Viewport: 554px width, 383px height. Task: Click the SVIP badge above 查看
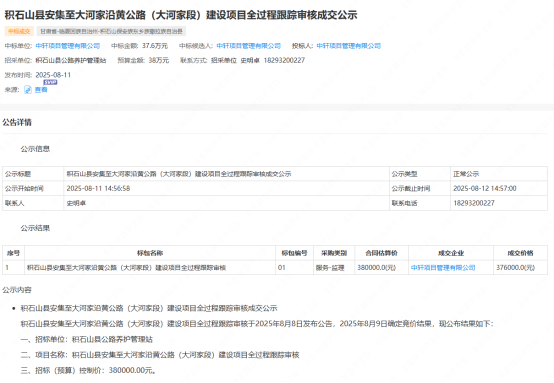pyautogui.click(x=50, y=82)
